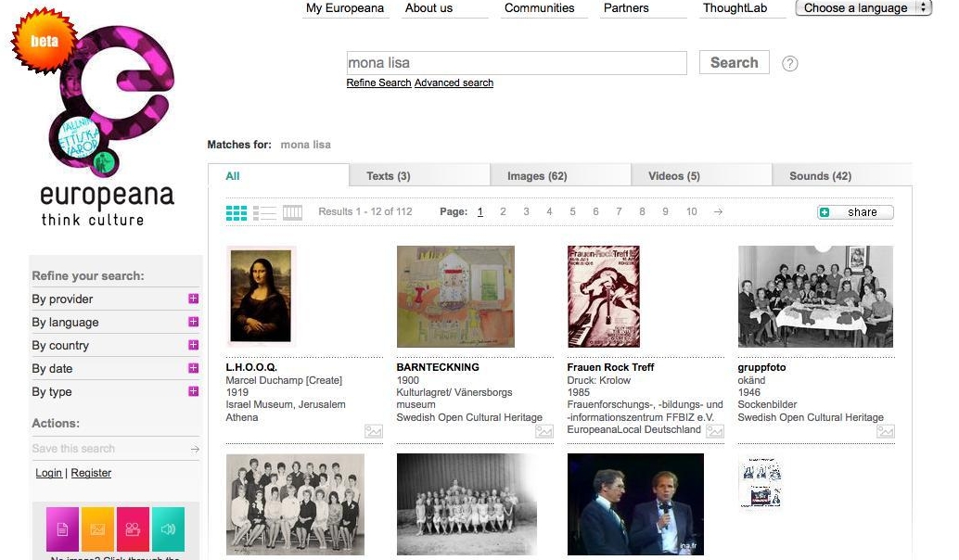
Task: Switch to timeline column view icon
Action: click(292, 212)
